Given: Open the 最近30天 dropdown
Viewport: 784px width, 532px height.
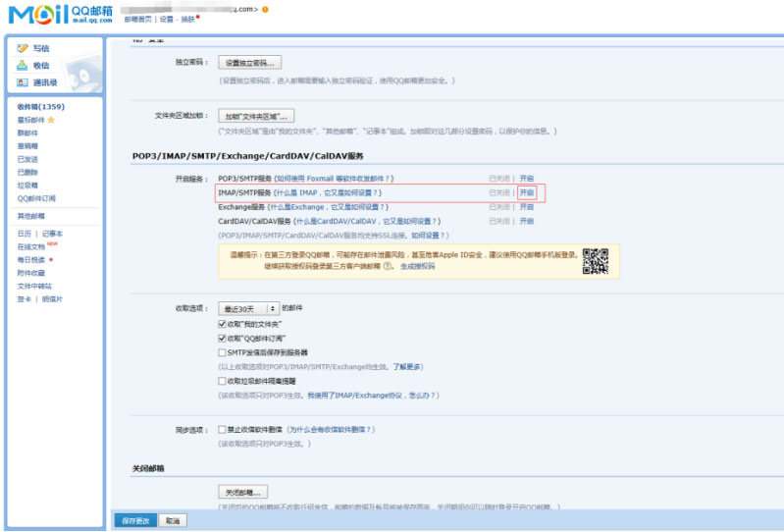Looking at the screenshot, I should point(248,308).
